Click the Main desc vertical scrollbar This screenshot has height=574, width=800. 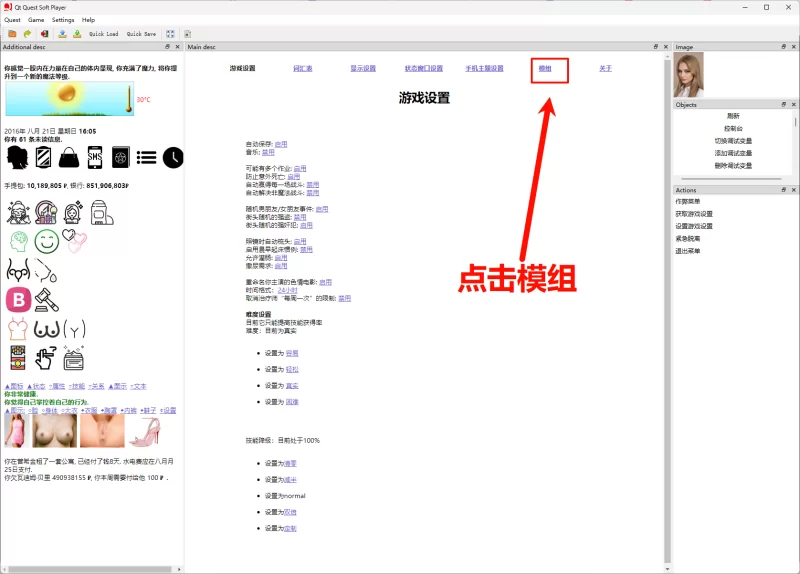(x=667, y=310)
